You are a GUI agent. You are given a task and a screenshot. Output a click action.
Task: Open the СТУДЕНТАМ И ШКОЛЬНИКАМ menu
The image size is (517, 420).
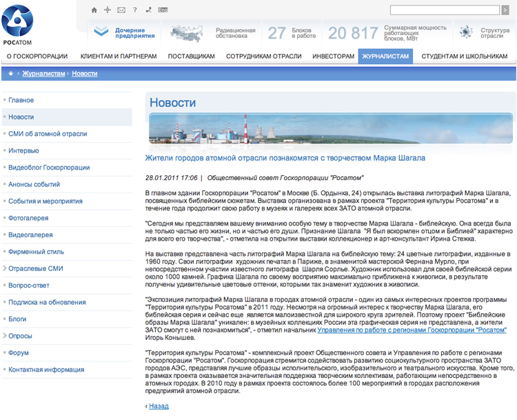[x=464, y=57]
